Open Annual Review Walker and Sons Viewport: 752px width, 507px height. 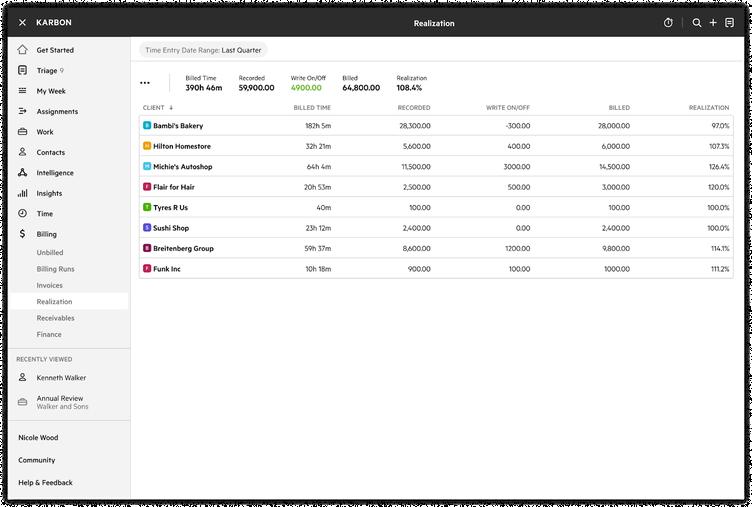click(62, 402)
